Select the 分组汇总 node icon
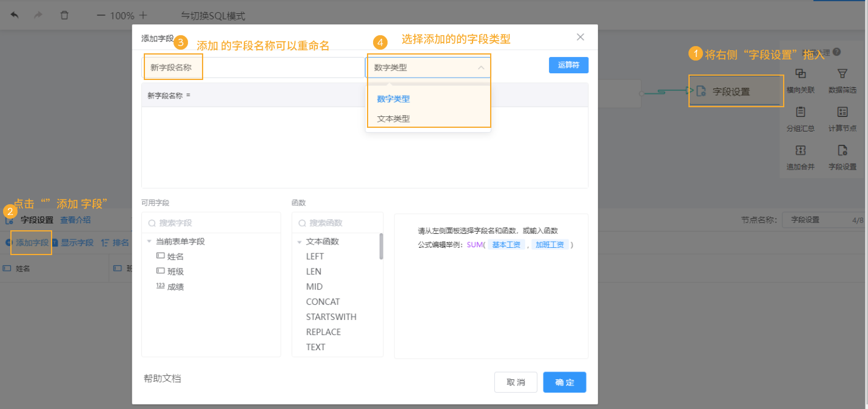The height and width of the screenshot is (409, 868). coord(801,111)
